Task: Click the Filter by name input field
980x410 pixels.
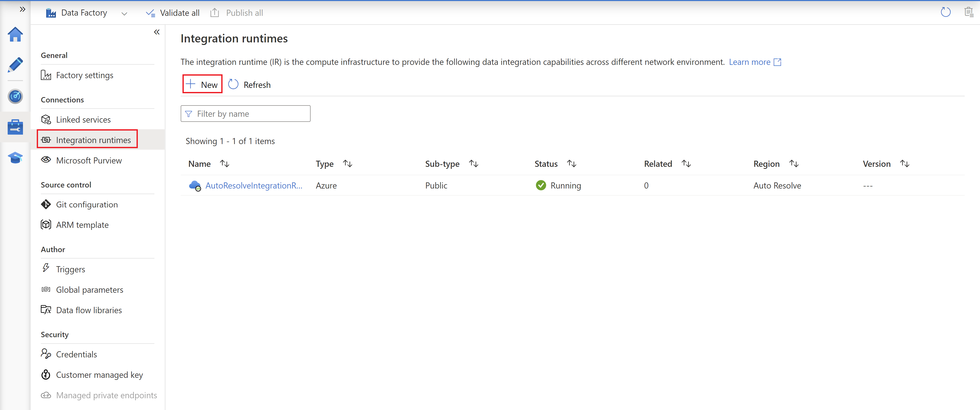Action: (x=246, y=113)
